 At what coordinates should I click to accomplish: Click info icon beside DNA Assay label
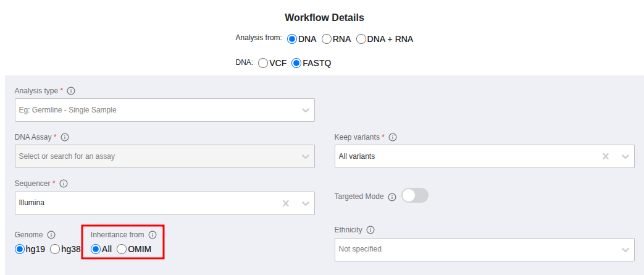(x=65, y=137)
